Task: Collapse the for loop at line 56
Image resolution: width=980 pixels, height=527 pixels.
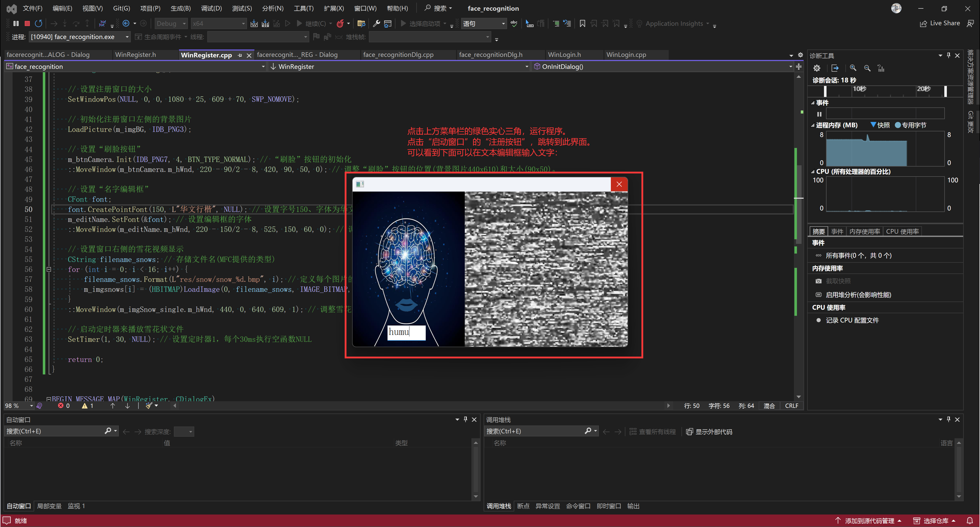Action: tap(49, 269)
